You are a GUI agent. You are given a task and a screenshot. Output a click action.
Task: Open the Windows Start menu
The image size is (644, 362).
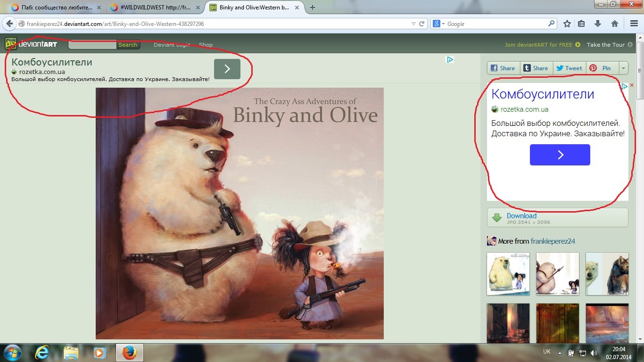tap(12, 353)
